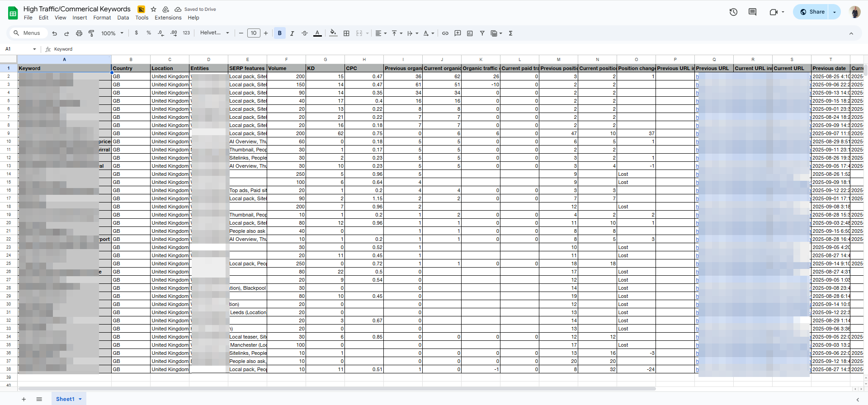Click the paint format roller icon
Image resolution: width=868 pixels, height=405 pixels.
pyautogui.click(x=91, y=33)
